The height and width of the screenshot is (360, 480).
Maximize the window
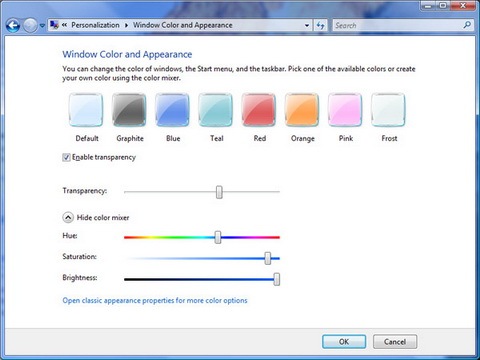(x=444, y=6)
